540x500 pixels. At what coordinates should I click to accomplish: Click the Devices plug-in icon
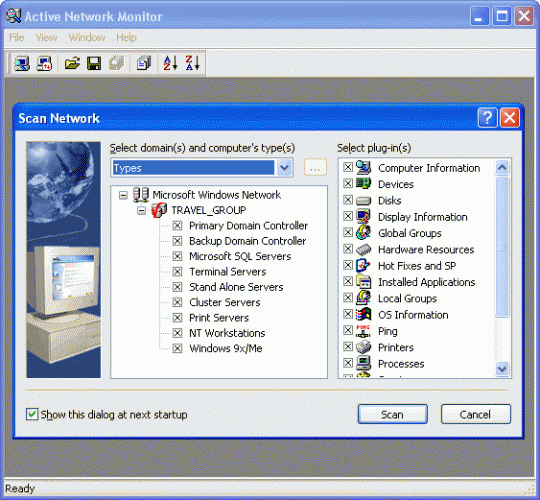[363, 184]
